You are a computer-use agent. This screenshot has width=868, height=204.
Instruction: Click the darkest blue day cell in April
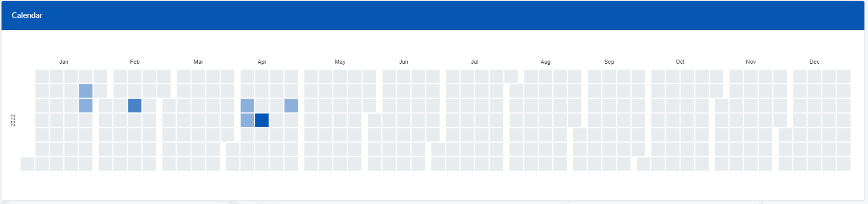(262, 120)
